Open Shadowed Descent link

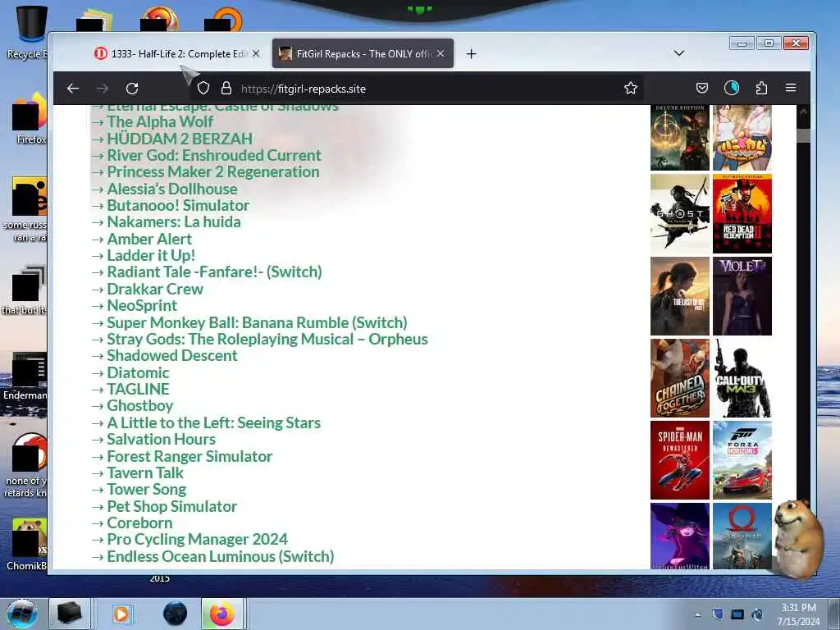pyautogui.click(x=172, y=356)
